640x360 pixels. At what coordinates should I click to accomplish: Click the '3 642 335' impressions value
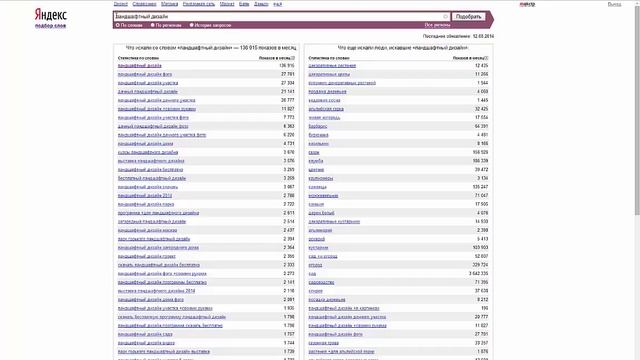[x=478, y=273]
